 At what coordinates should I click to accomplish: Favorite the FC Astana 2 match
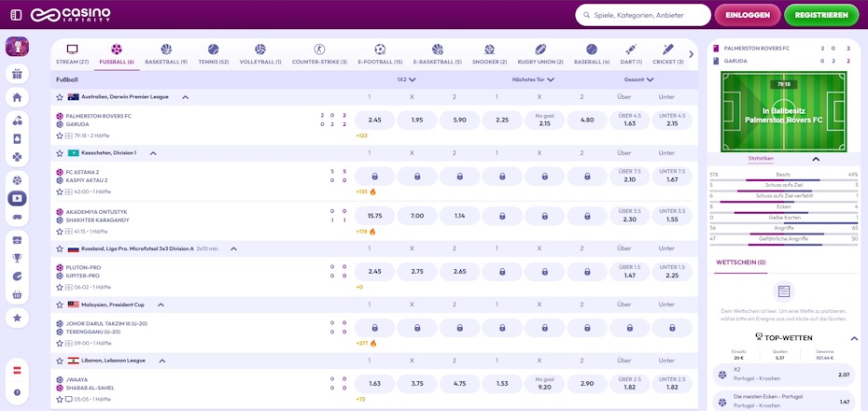click(x=60, y=191)
